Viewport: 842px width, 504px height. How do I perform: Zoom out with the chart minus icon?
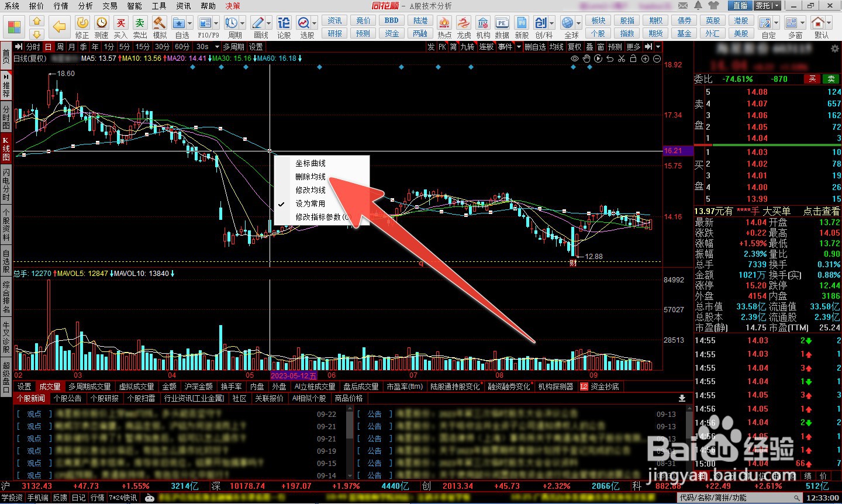coord(657,58)
